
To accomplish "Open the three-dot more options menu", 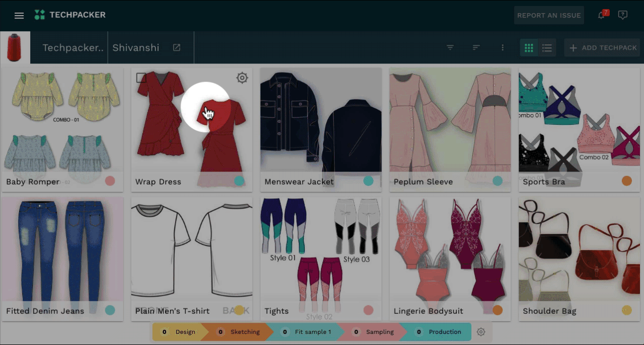I will [502, 48].
